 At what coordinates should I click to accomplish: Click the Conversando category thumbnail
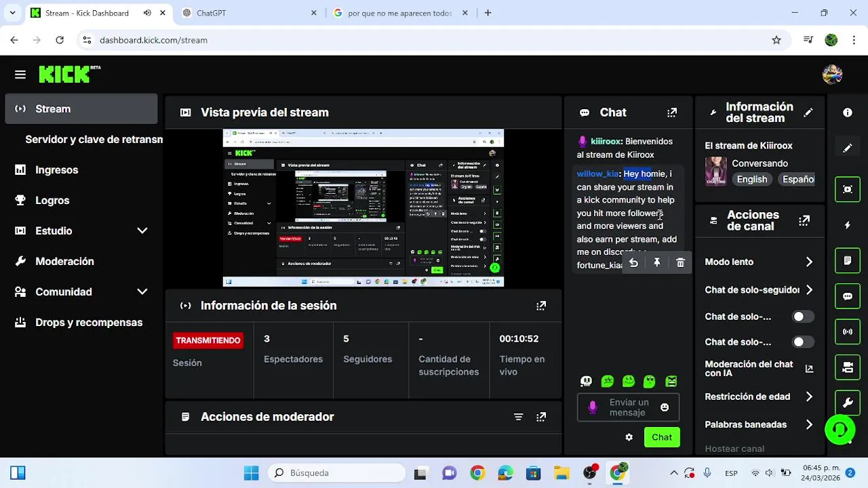pos(715,171)
